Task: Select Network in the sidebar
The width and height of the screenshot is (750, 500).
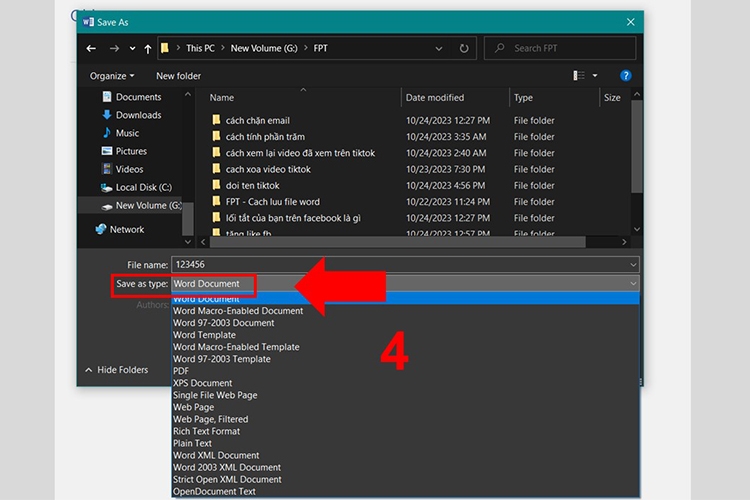Action: 120,229
